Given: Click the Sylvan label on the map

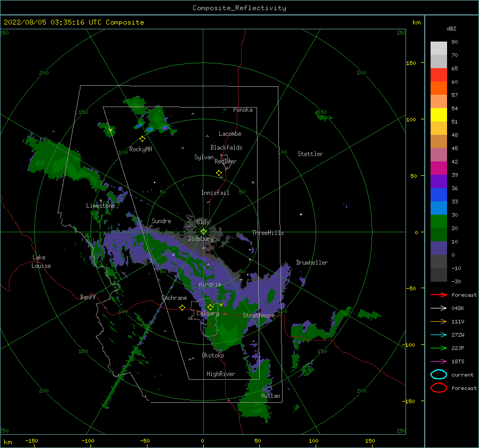Looking at the screenshot, I should pos(204,157).
